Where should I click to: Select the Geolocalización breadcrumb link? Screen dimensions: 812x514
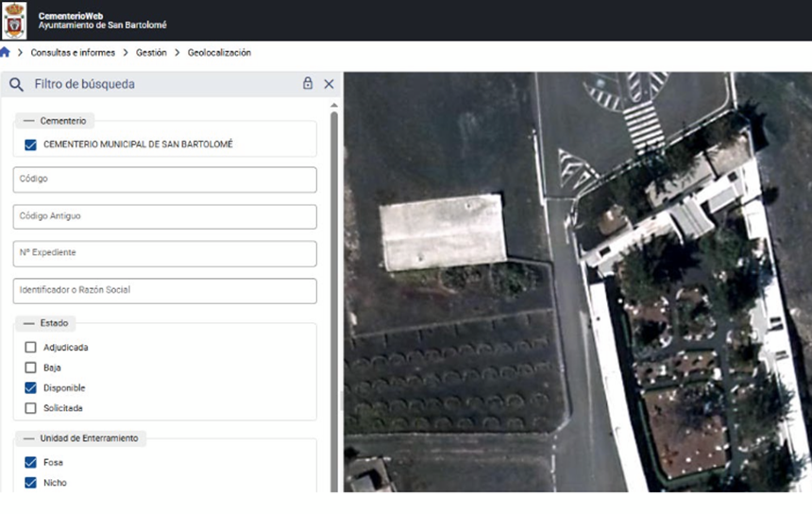tap(219, 53)
